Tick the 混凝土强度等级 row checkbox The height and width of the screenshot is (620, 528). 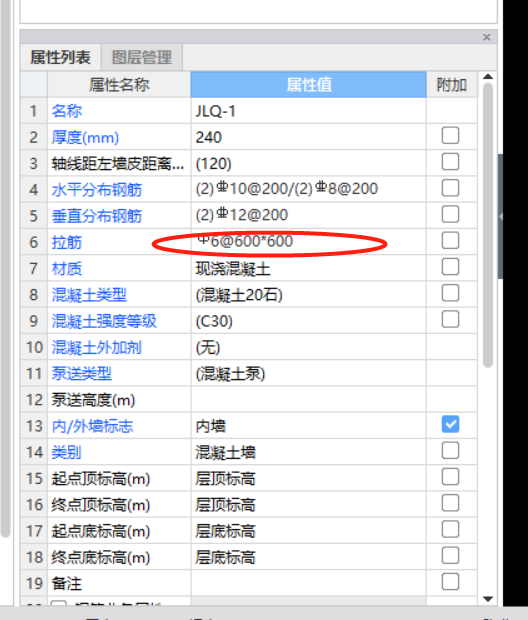coord(450,319)
